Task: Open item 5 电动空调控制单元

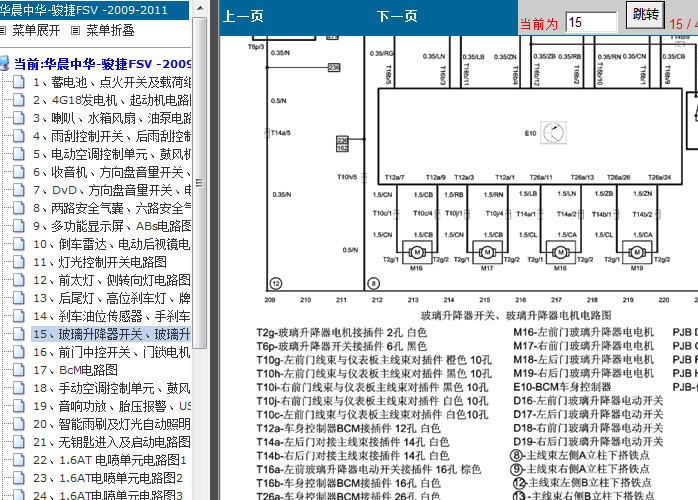Action: 112,154
